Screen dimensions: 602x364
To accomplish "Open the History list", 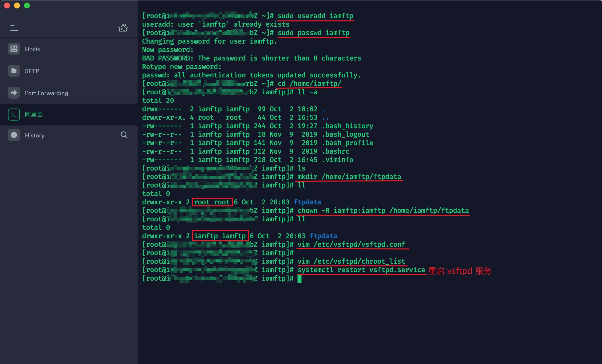I will [x=35, y=135].
